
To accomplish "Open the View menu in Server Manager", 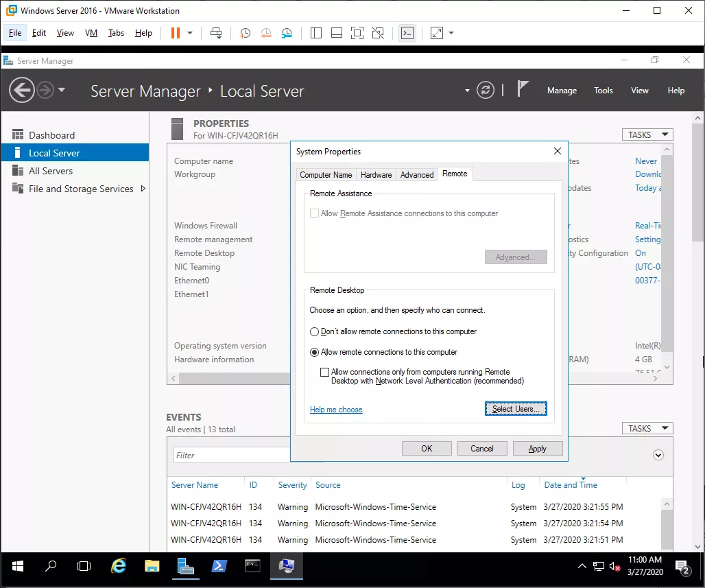I will click(x=639, y=91).
